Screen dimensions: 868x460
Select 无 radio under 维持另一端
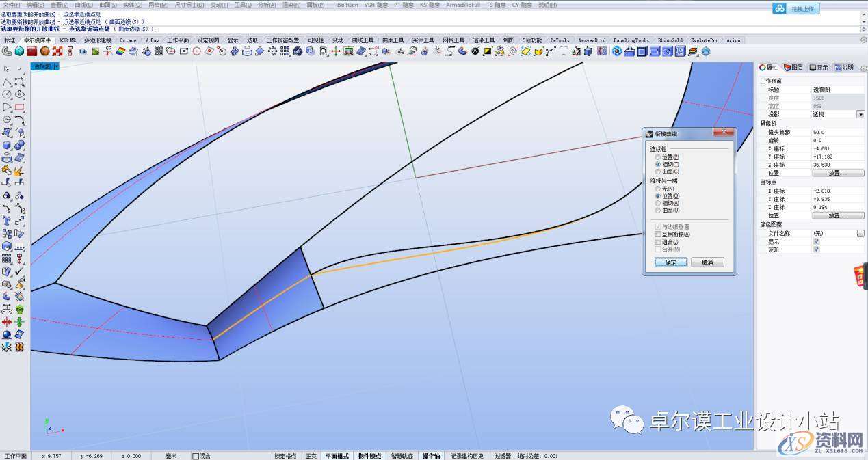click(658, 189)
